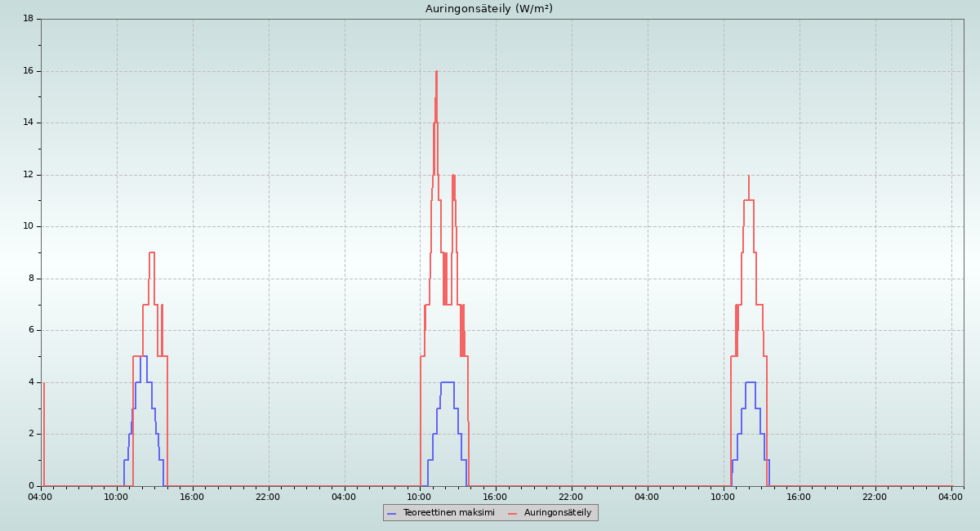The height and width of the screenshot is (531, 980).
Task: Click the red line swatch in legend
Action: pyautogui.click(x=513, y=513)
